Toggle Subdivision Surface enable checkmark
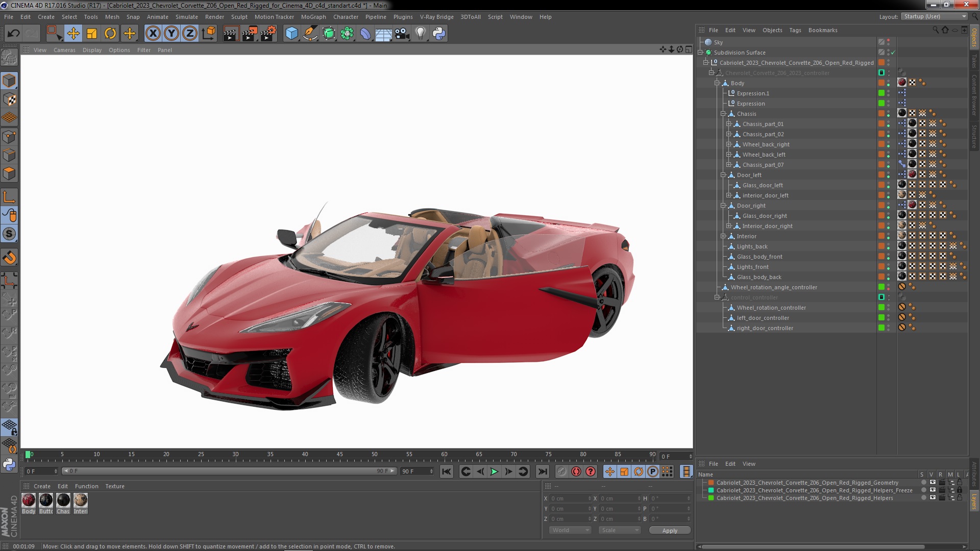Screen dimensions: 980x551 tap(893, 53)
